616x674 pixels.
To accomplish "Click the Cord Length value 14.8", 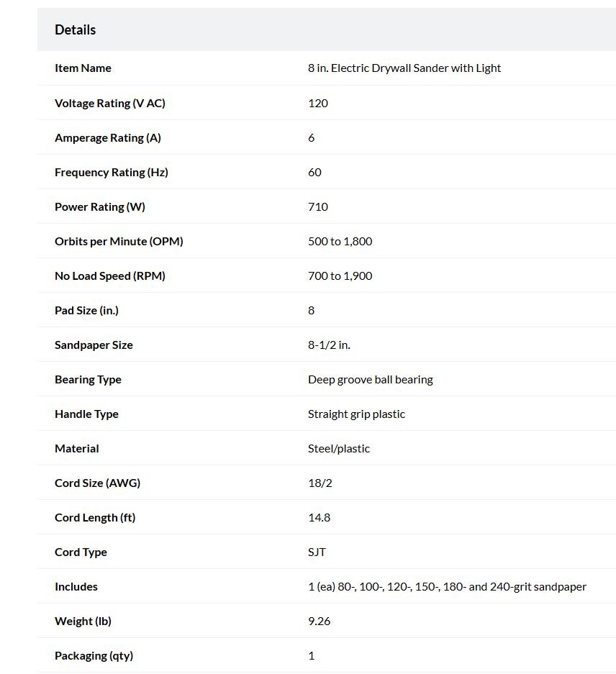I will point(320,517).
